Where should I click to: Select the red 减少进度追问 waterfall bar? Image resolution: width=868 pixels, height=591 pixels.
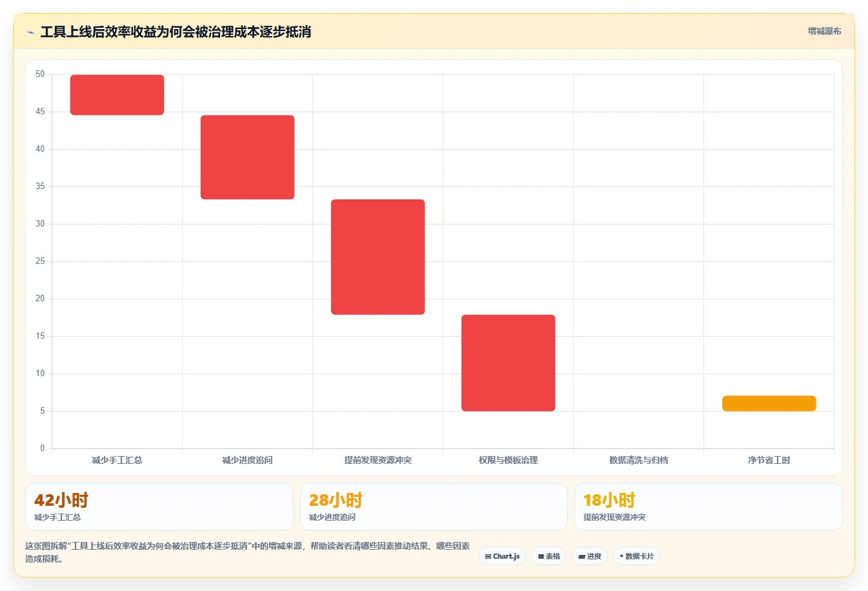tap(247, 157)
